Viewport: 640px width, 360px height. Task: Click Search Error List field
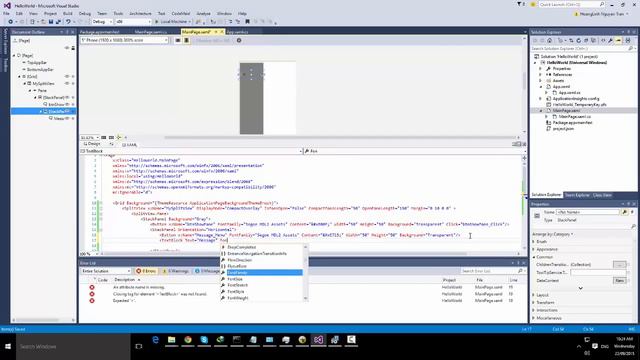pos(492,271)
